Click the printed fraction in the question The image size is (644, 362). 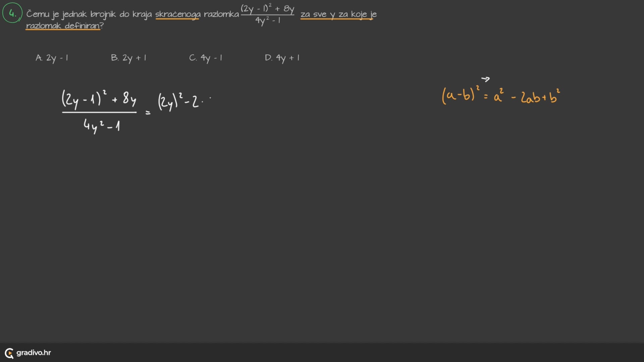267,15
